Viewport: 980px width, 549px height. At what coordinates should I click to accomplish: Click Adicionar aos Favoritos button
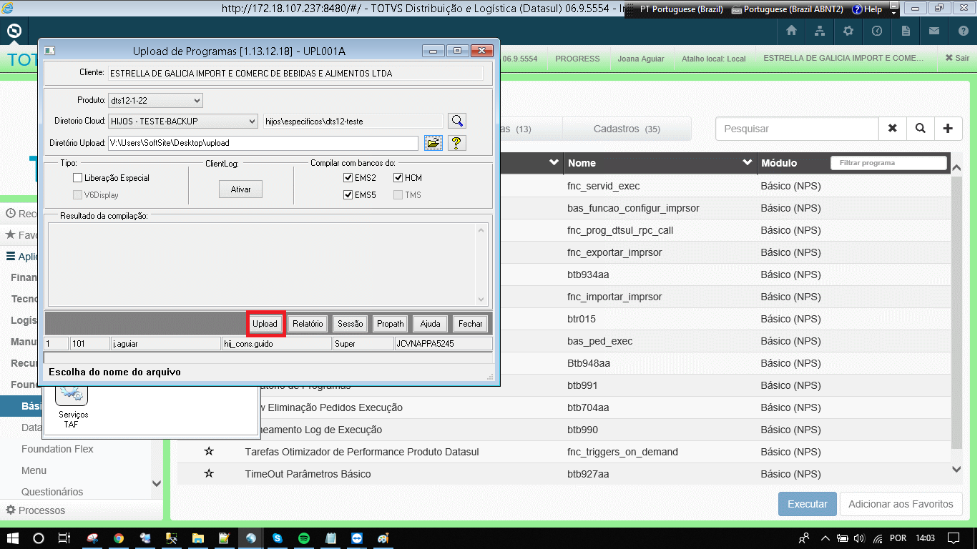pyautogui.click(x=901, y=504)
